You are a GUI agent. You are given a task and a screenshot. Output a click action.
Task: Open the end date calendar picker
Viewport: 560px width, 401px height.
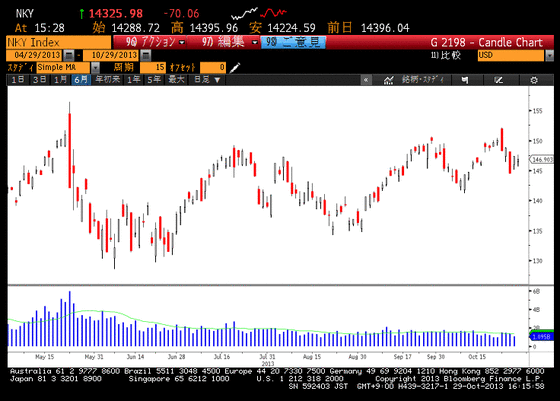(145, 55)
